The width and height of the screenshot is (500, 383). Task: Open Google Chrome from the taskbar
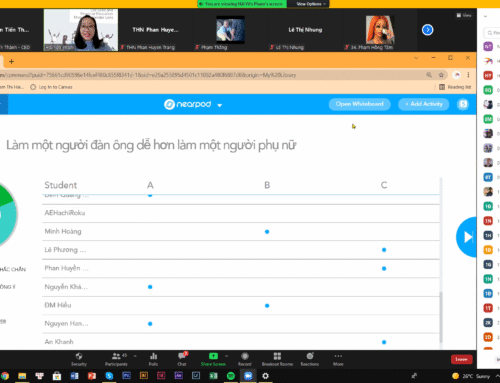4,376
